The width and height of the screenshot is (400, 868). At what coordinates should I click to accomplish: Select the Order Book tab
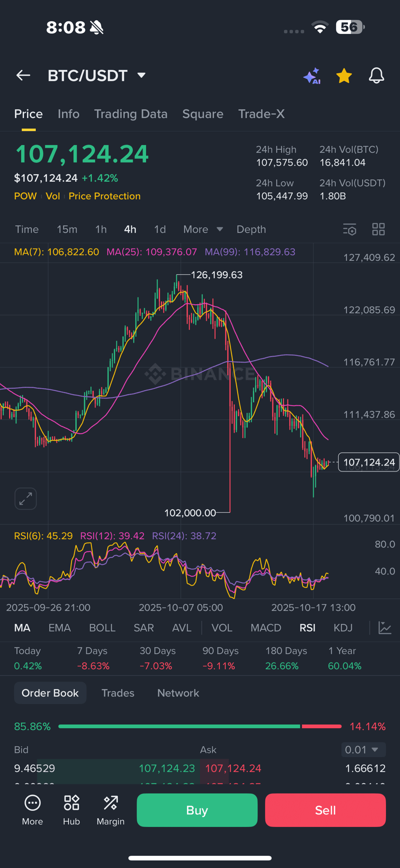(50, 693)
